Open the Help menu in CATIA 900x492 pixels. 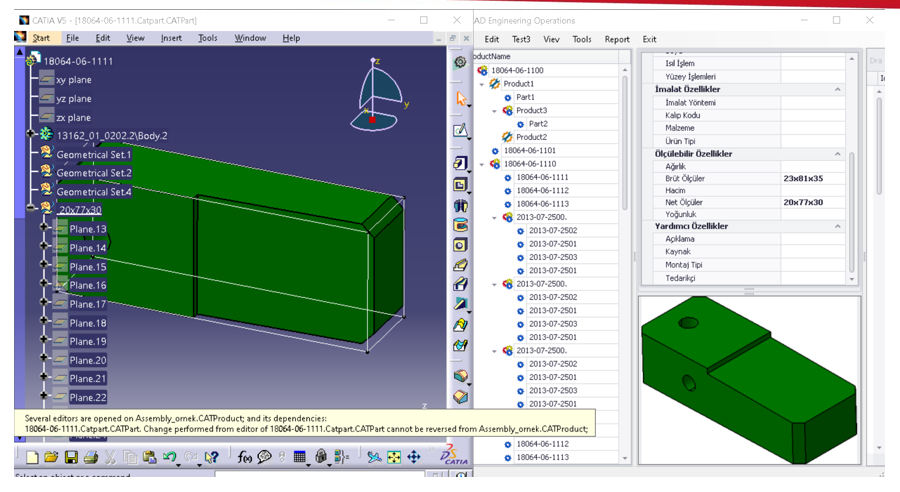(x=291, y=38)
